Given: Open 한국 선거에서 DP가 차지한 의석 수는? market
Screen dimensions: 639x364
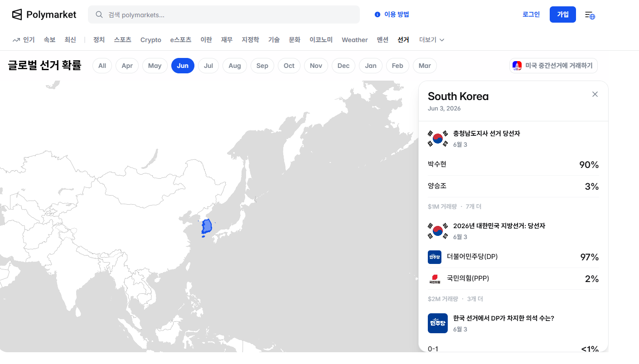Looking at the screenshot, I should click(x=503, y=318).
